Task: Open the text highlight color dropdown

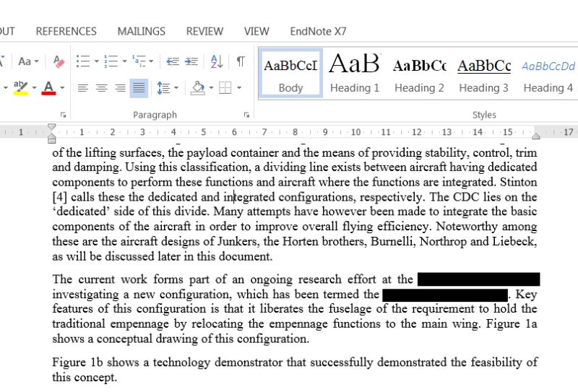Action: pos(34,87)
